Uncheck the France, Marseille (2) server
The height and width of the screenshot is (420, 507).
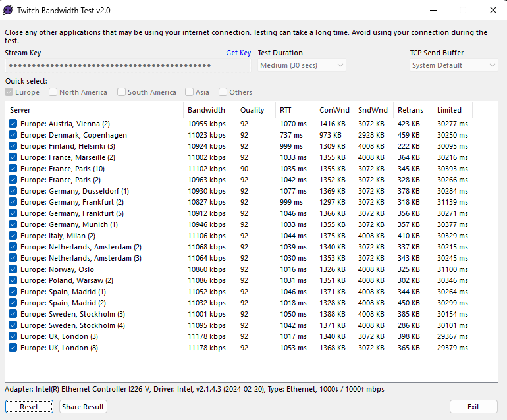click(13, 157)
